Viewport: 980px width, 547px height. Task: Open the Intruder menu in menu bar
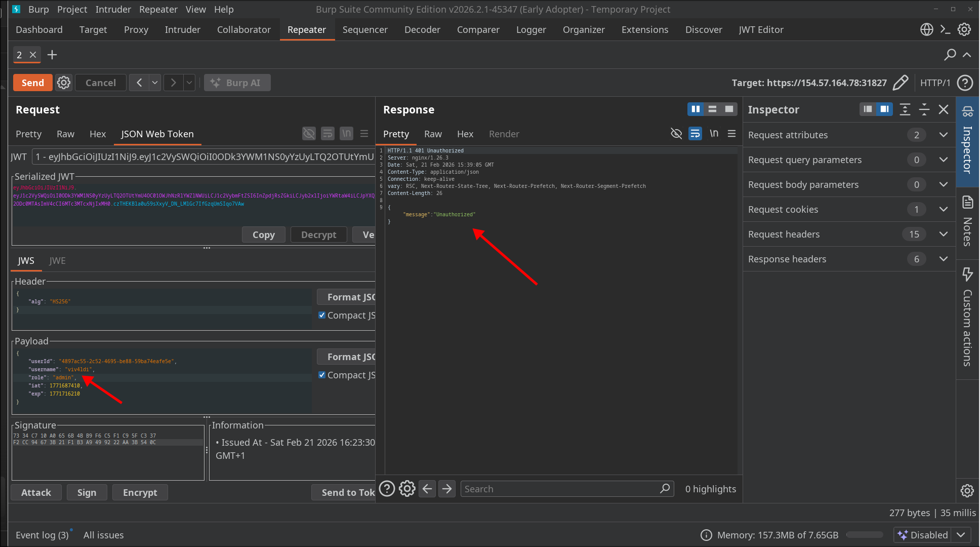pos(113,9)
